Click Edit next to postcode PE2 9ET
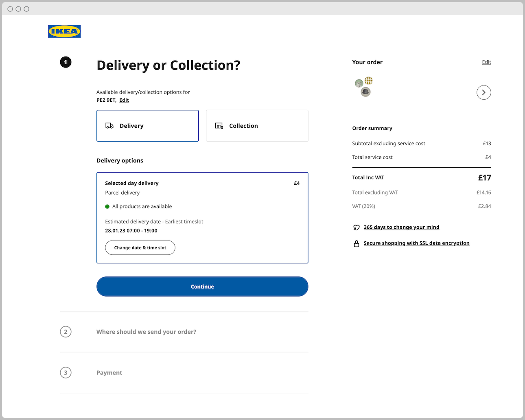This screenshot has width=525, height=420. [124, 100]
